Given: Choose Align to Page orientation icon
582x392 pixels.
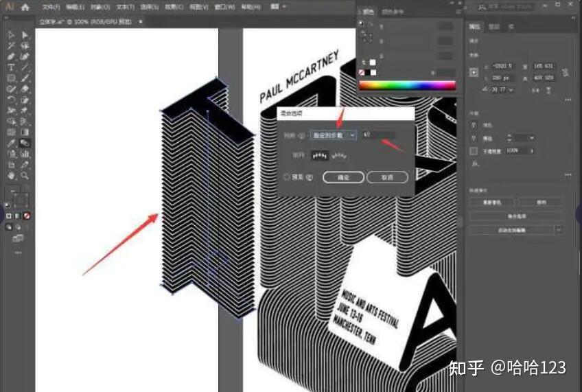Looking at the screenshot, I should 320,156.
